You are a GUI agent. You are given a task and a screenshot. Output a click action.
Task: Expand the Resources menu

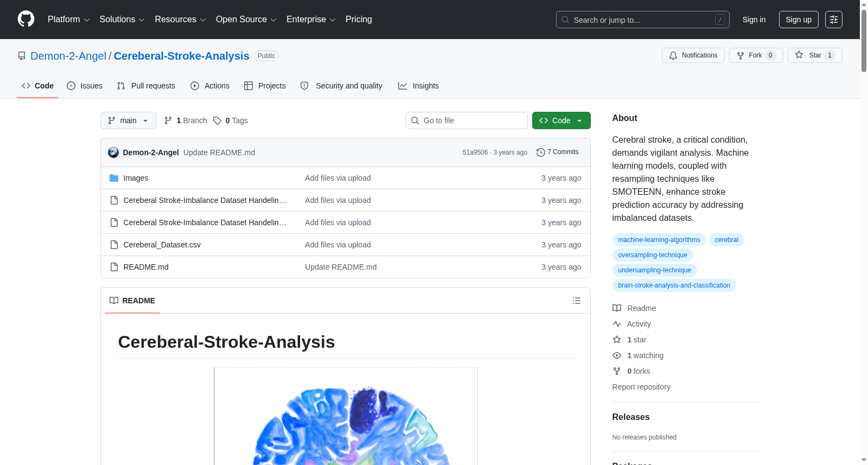pyautogui.click(x=180, y=20)
